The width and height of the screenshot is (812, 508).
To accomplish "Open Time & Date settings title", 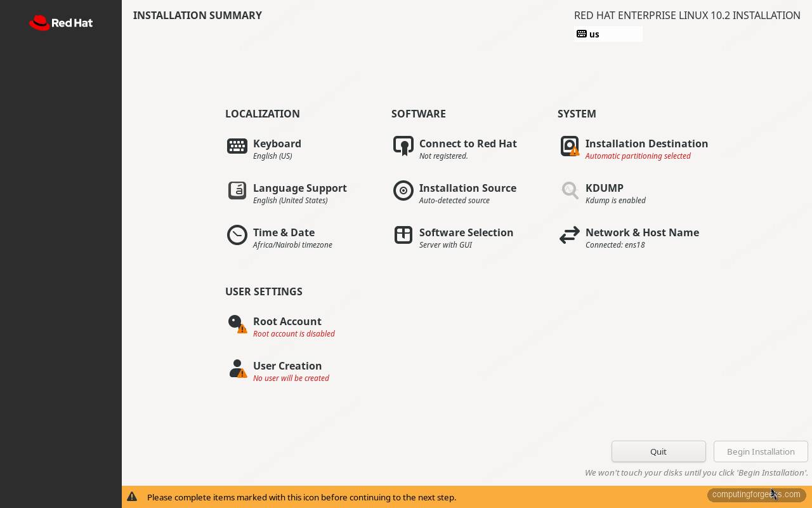I will [x=284, y=232].
